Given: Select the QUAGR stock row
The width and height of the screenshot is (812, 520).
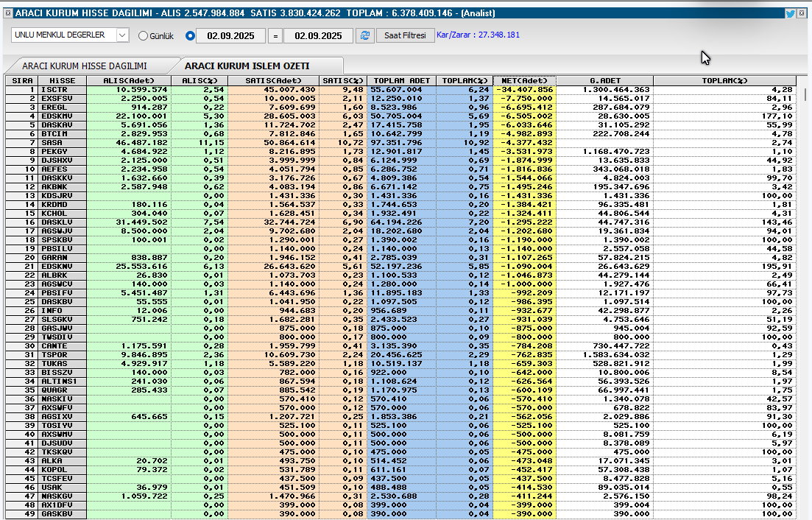Looking at the screenshot, I should 400,390.
